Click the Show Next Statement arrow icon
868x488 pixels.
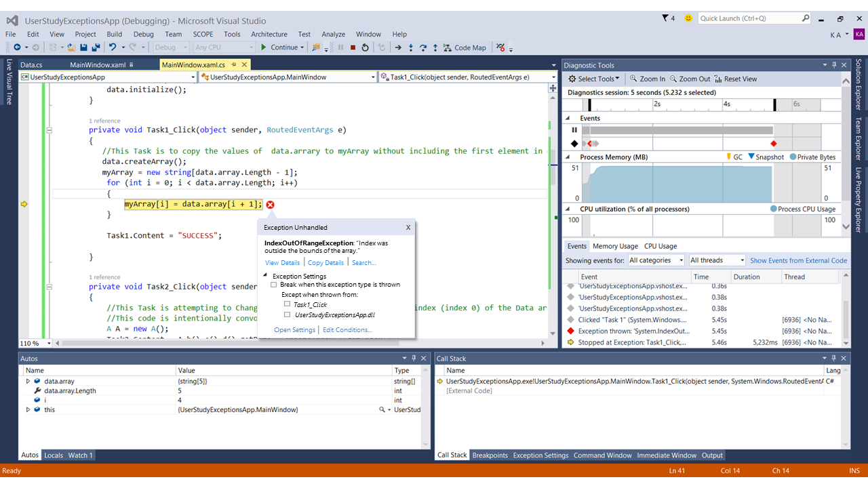(x=399, y=47)
